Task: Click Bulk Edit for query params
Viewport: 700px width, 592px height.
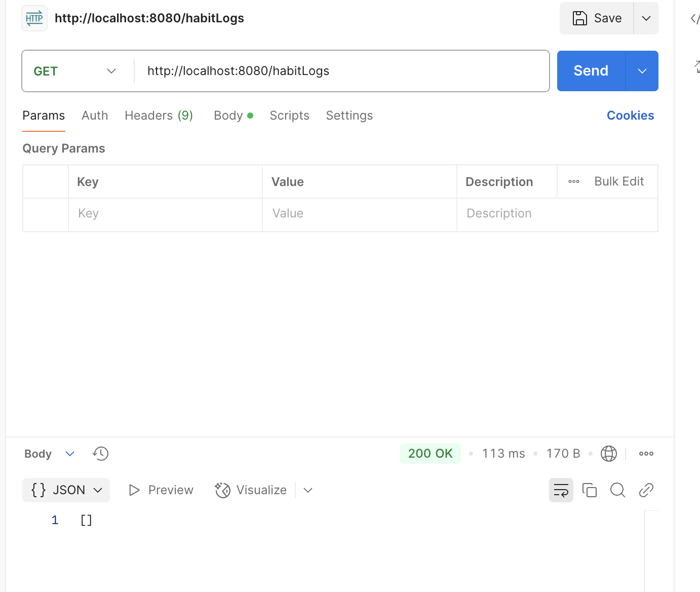Action: [x=619, y=181]
